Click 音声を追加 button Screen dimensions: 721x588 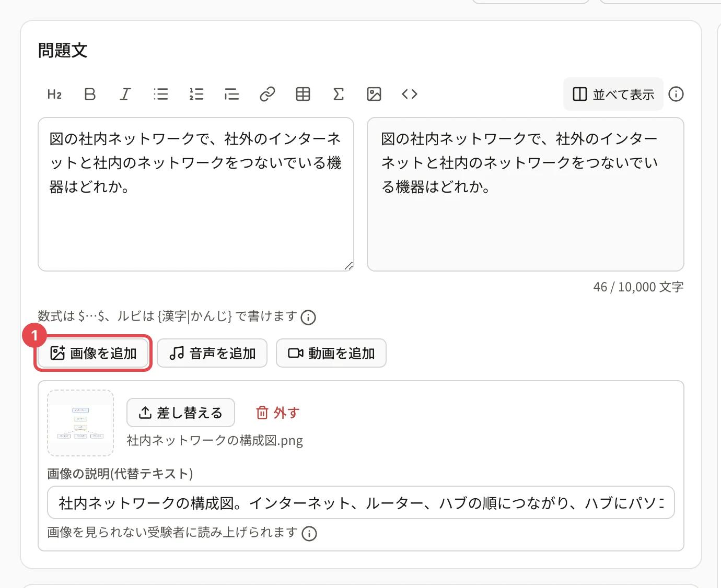tap(212, 353)
